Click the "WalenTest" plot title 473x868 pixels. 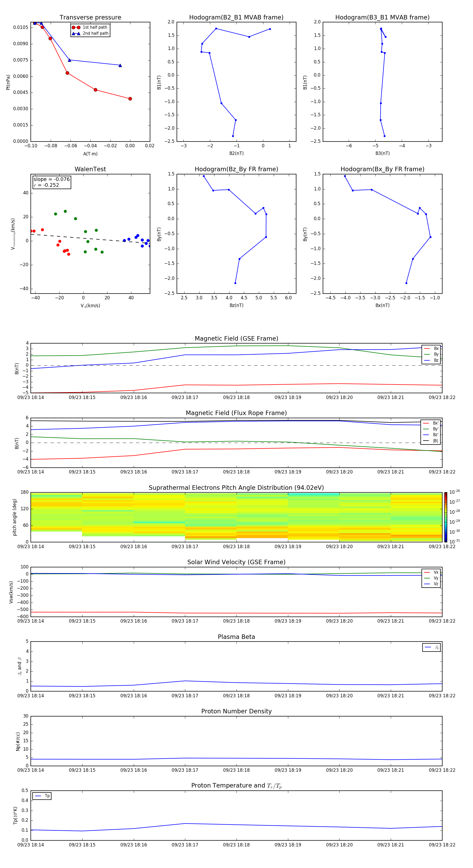[90, 169]
